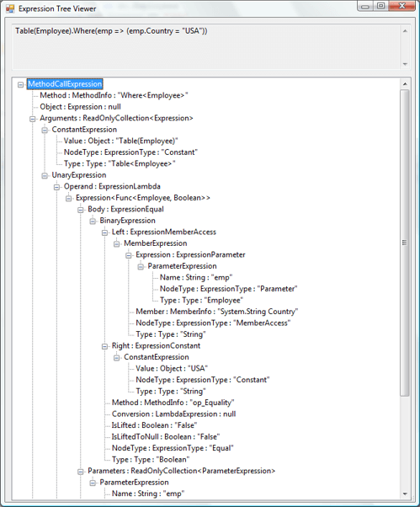Collapse the BinaryExpression node

[93, 221]
